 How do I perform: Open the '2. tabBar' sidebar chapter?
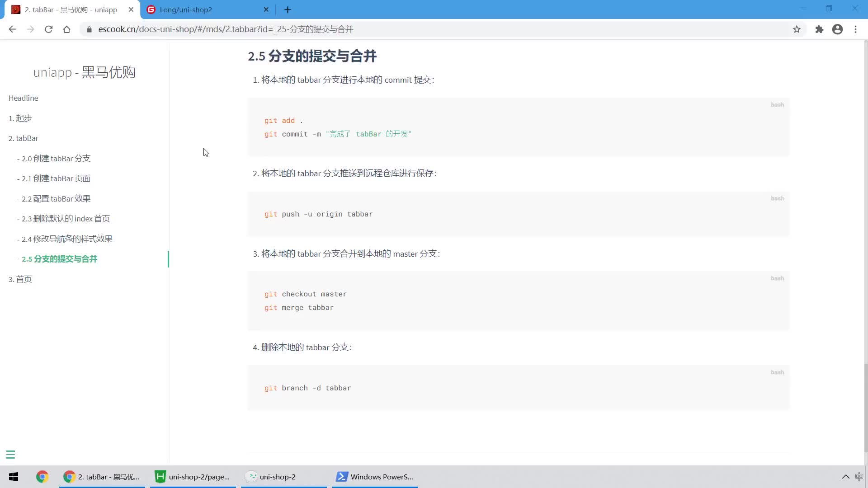(x=24, y=138)
